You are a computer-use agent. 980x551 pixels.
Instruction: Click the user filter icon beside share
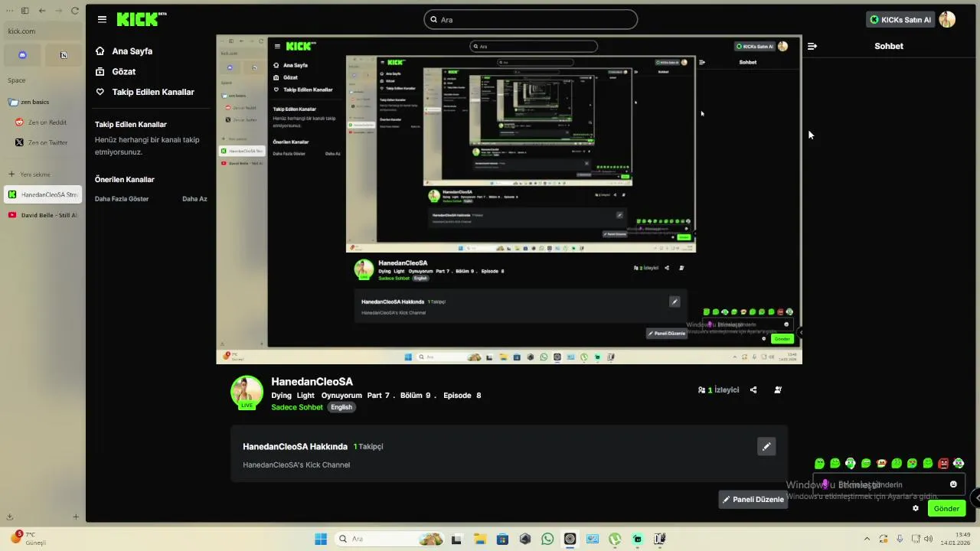(778, 390)
